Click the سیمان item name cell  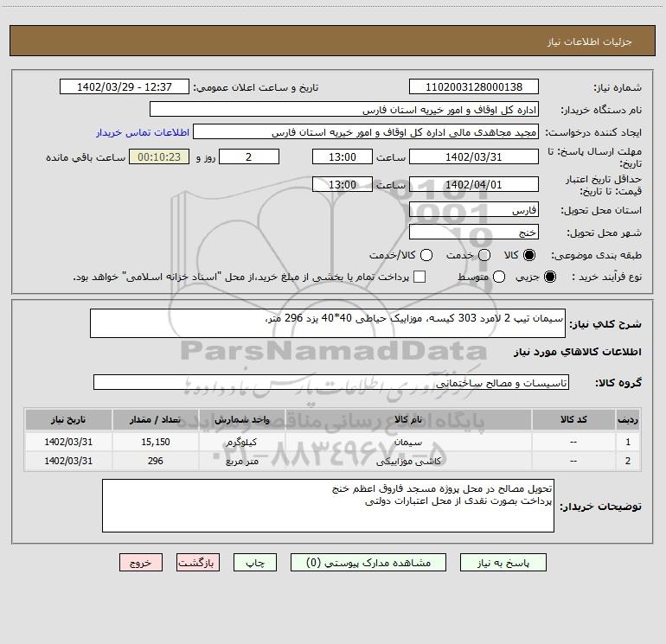(408, 442)
